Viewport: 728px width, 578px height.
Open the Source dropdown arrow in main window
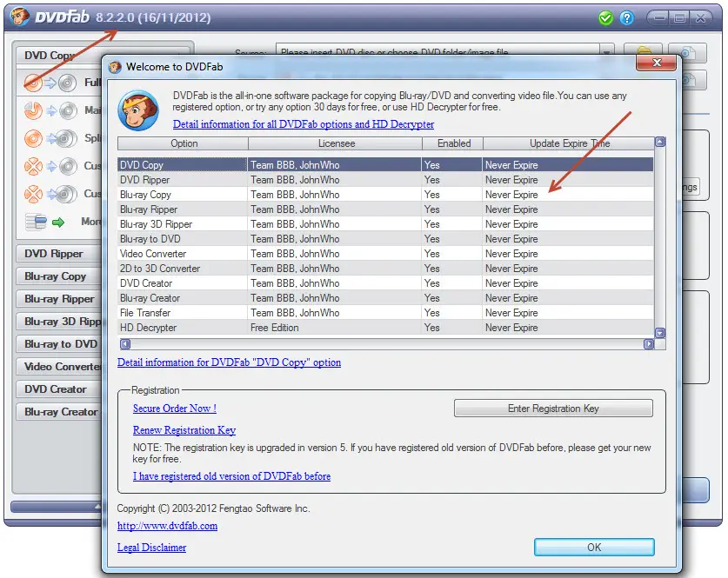click(606, 51)
